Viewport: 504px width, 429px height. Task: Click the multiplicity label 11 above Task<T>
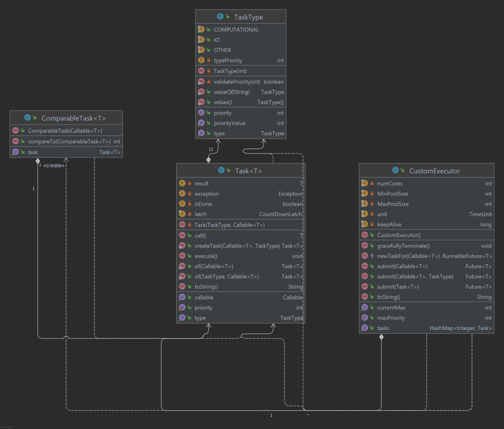(211, 149)
